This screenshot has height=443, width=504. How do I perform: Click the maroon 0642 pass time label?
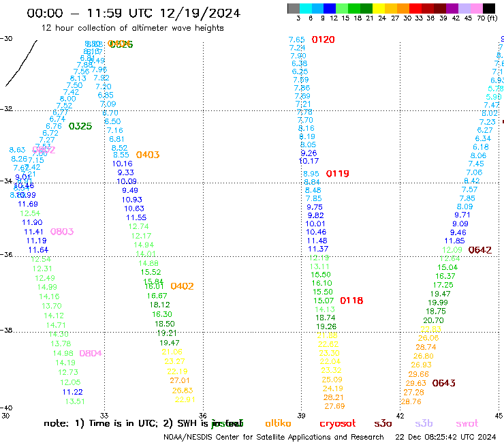click(479, 250)
